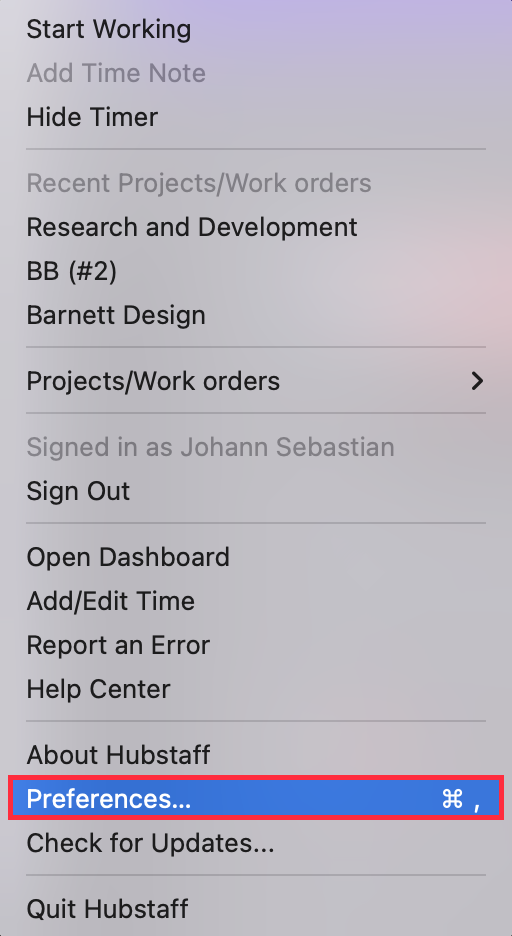
Task: Expand the chevron arrow beside Projects/Work orders
Action: pos(477,381)
